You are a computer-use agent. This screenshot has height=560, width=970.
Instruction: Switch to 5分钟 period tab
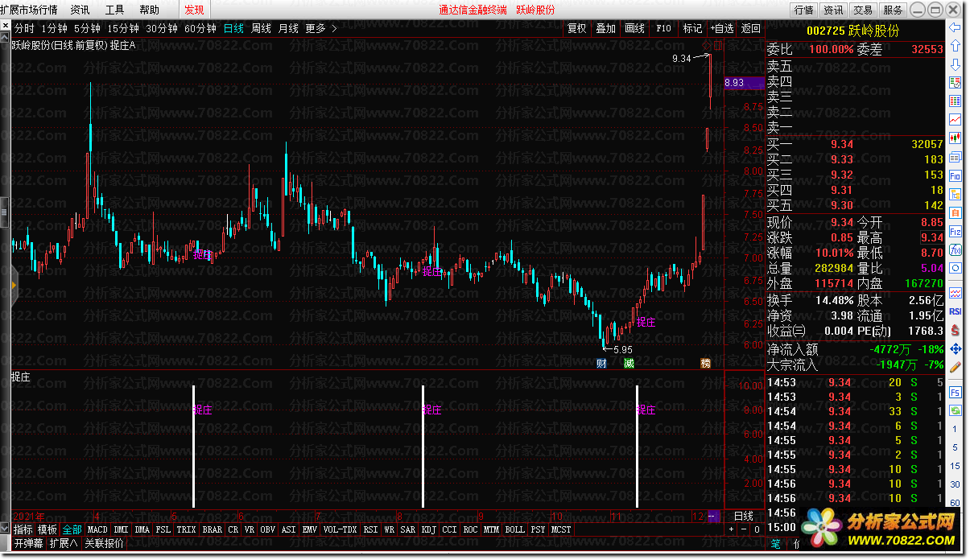87,28
